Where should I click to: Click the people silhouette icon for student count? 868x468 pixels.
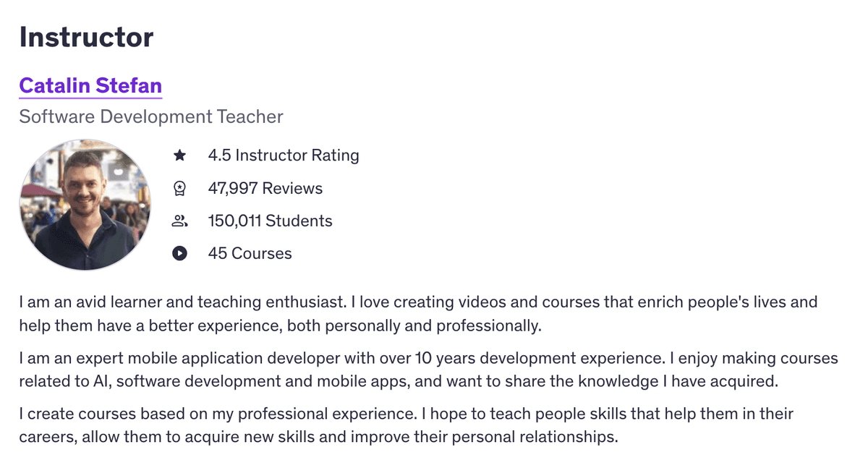pos(179,221)
